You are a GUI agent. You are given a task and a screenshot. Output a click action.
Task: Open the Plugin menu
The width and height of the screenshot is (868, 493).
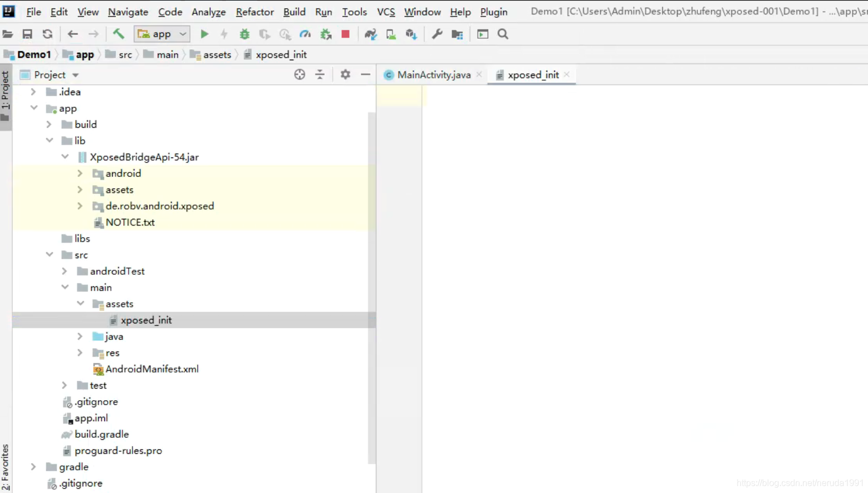coord(494,12)
